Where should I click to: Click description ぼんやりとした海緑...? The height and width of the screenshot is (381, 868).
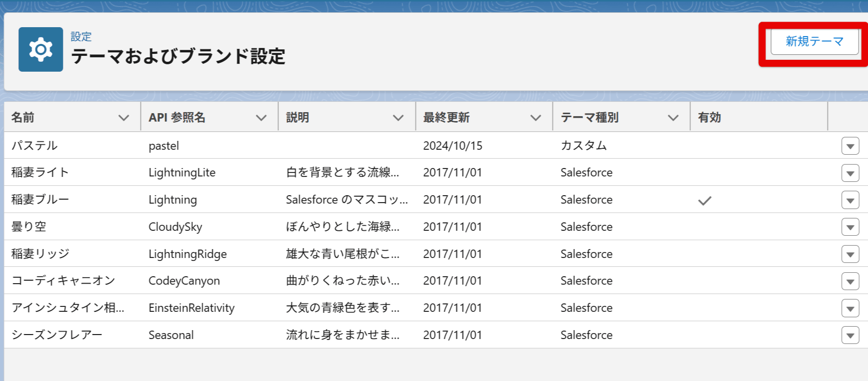342,227
